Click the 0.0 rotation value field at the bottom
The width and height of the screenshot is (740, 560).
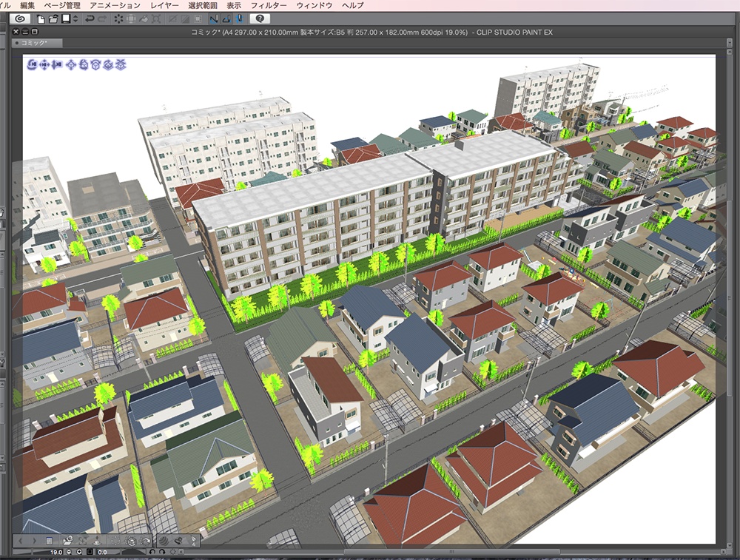[x=102, y=553]
